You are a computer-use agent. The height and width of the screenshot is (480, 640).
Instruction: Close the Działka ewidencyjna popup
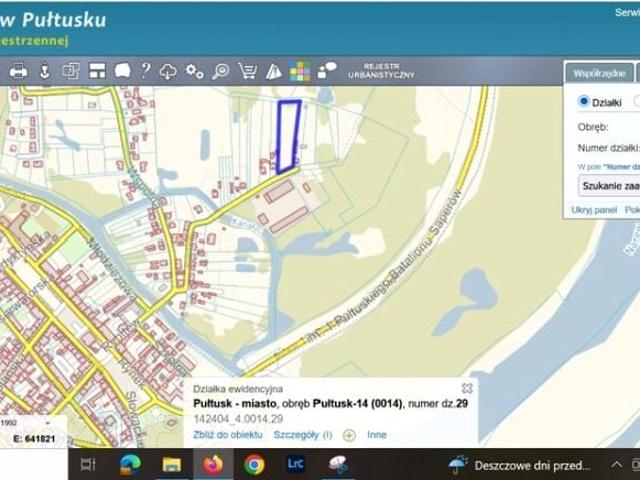coord(466,388)
